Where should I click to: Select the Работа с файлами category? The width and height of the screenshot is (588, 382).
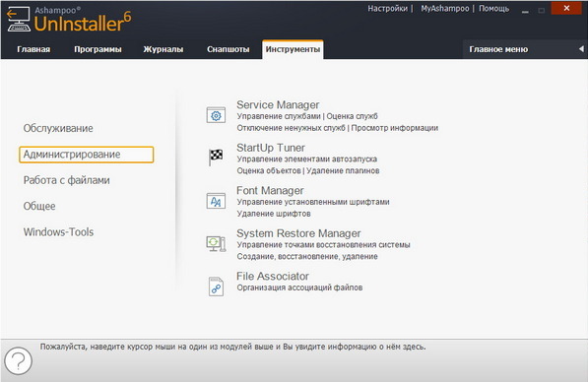66,180
